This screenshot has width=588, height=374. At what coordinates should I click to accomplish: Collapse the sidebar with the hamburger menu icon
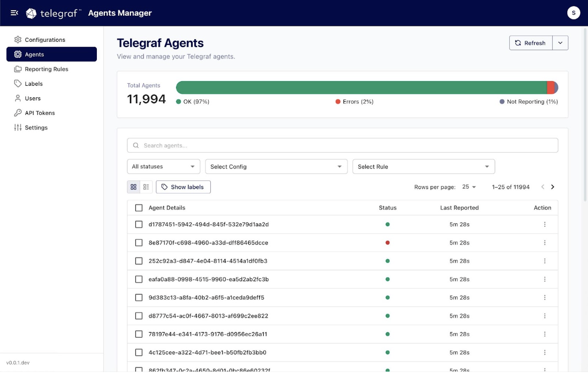pyautogui.click(x=14, y=13)
